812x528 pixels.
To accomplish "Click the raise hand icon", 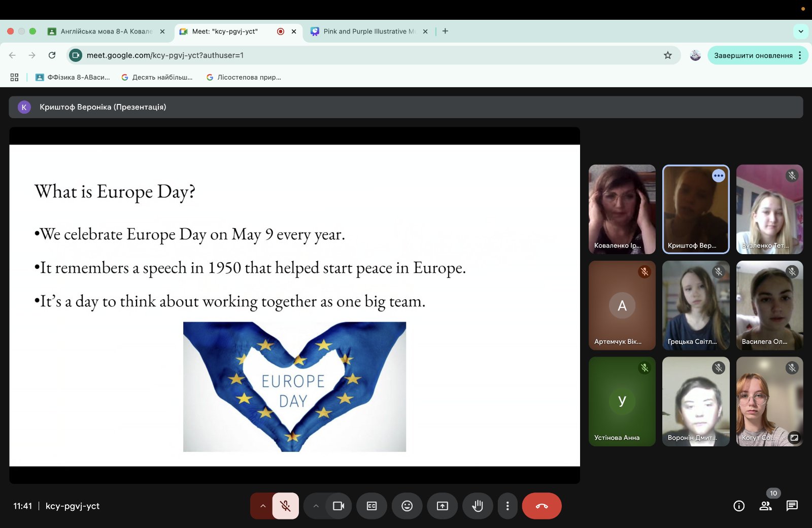I will tap(478, 506).
